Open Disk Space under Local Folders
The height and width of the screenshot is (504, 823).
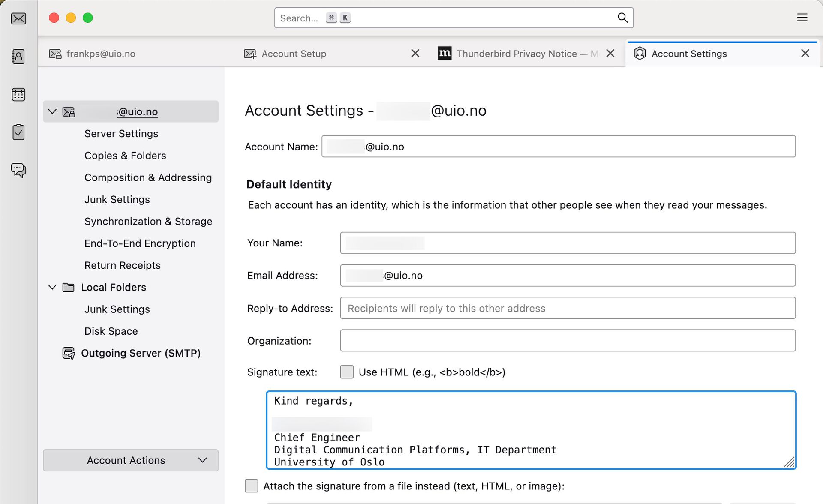click(111, 331)
